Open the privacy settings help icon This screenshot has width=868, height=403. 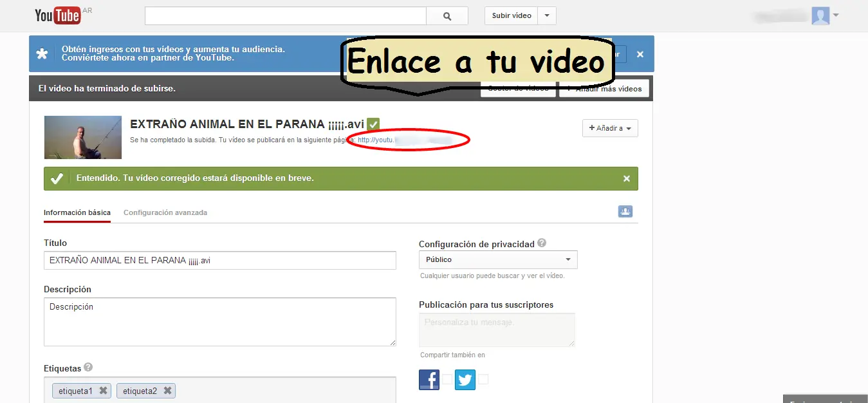[x=542, y=243]
